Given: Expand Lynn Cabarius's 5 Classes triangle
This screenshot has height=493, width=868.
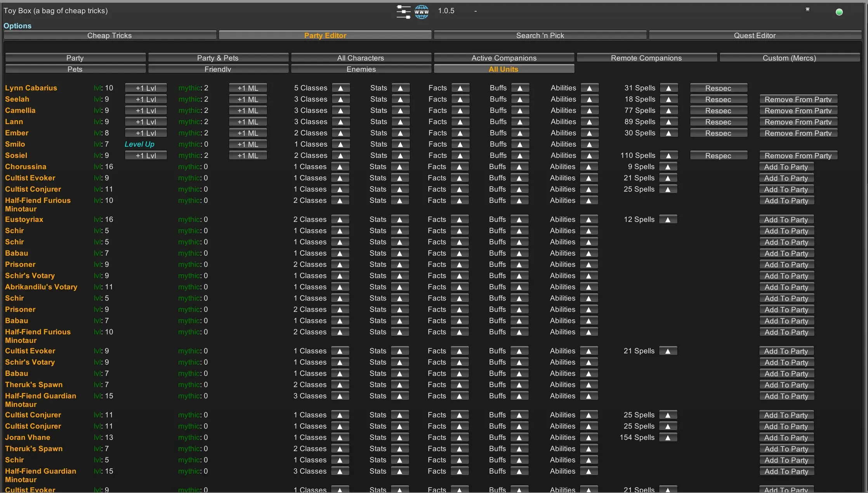Looking at the screenshot, I should [x=340, y=88].
